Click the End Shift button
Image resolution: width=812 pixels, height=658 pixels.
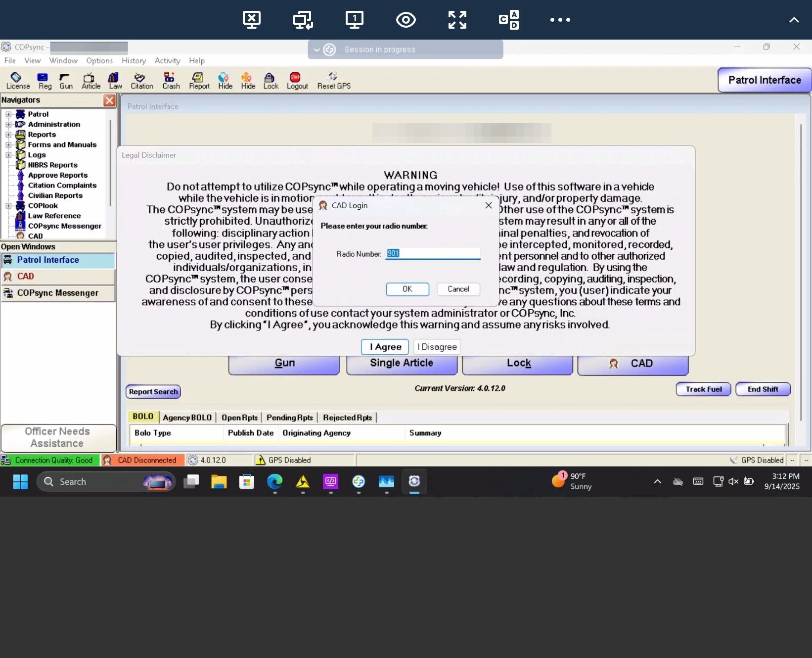(x=763, y=389)
